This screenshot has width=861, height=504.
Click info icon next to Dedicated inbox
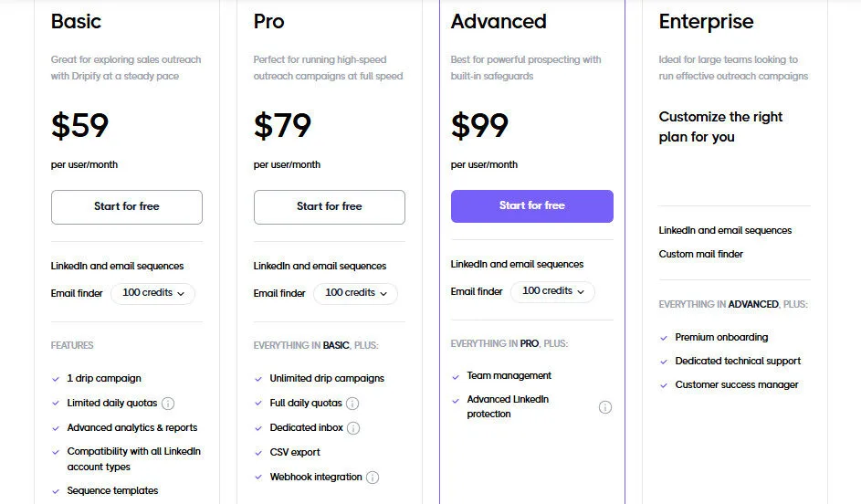click(x=353, y=427)
